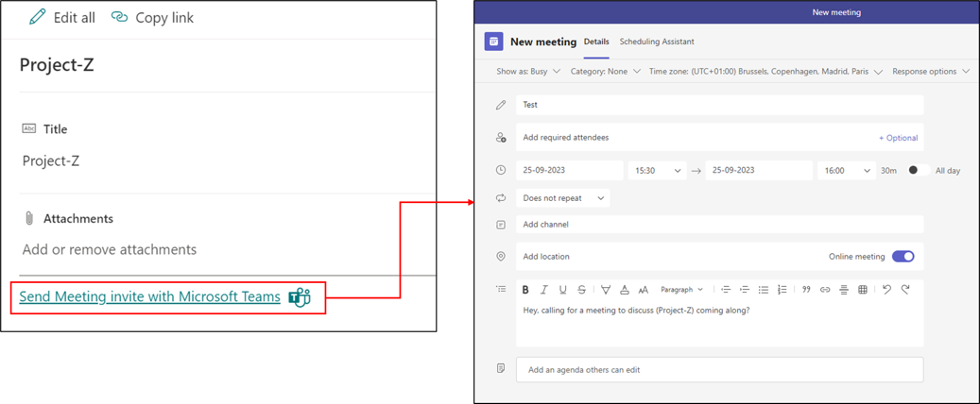Insert a table in the description
Image resolution: width=980 pixels, height=404 pixels.
863,290
